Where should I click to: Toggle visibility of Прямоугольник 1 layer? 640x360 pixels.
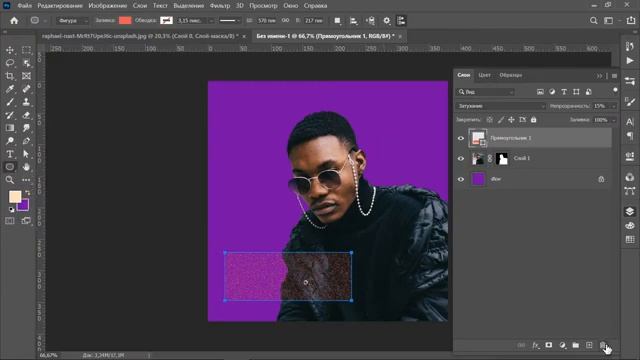click(461, 138)
